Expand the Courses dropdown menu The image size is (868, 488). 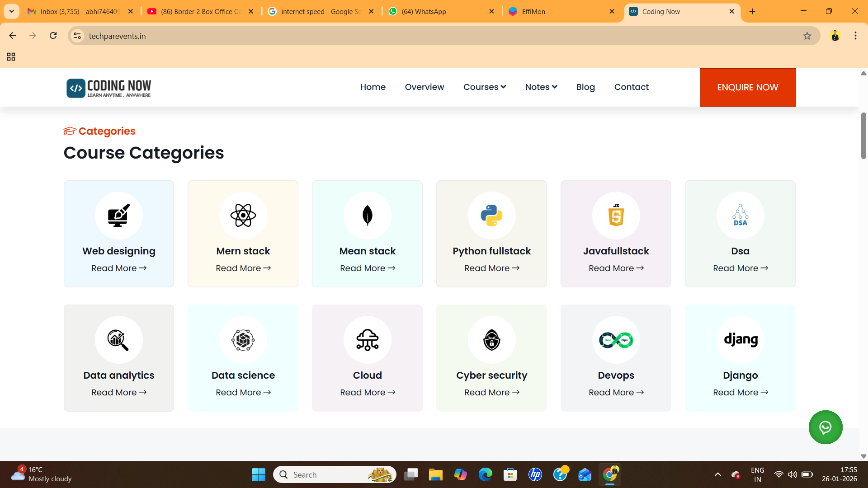pos(484,87)
